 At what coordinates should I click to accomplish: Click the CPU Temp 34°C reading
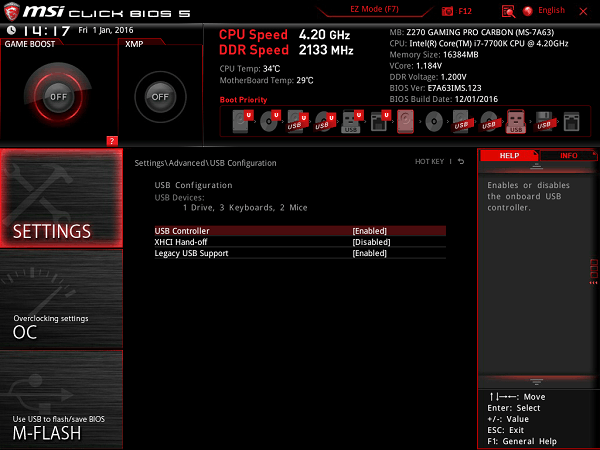coord(249,69)
